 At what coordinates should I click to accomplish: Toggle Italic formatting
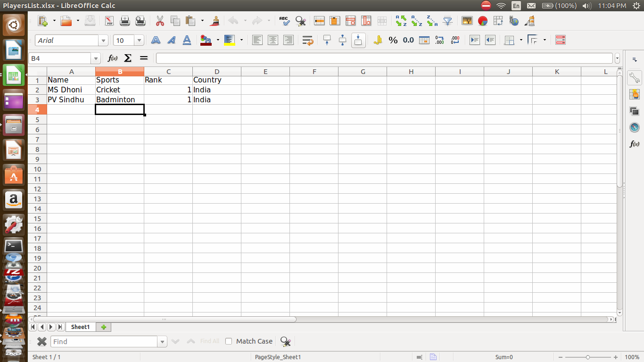tap(171, 40)
